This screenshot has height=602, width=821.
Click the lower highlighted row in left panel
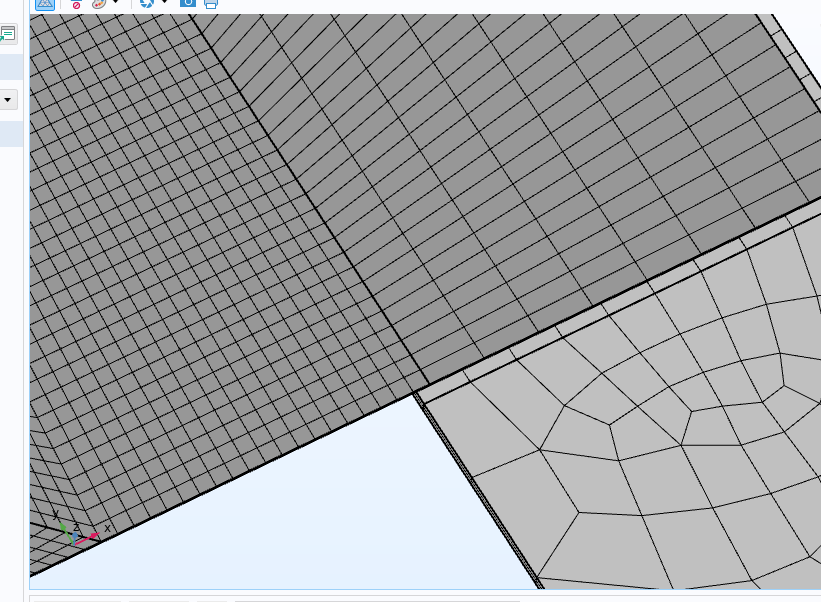(x=11, y=134)
